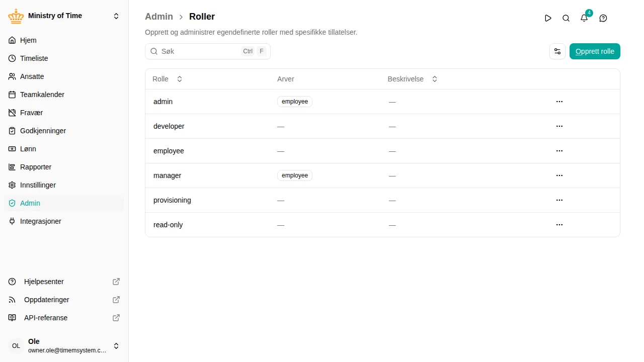Open the three-dot menu for manager role

tap(559, 175)
